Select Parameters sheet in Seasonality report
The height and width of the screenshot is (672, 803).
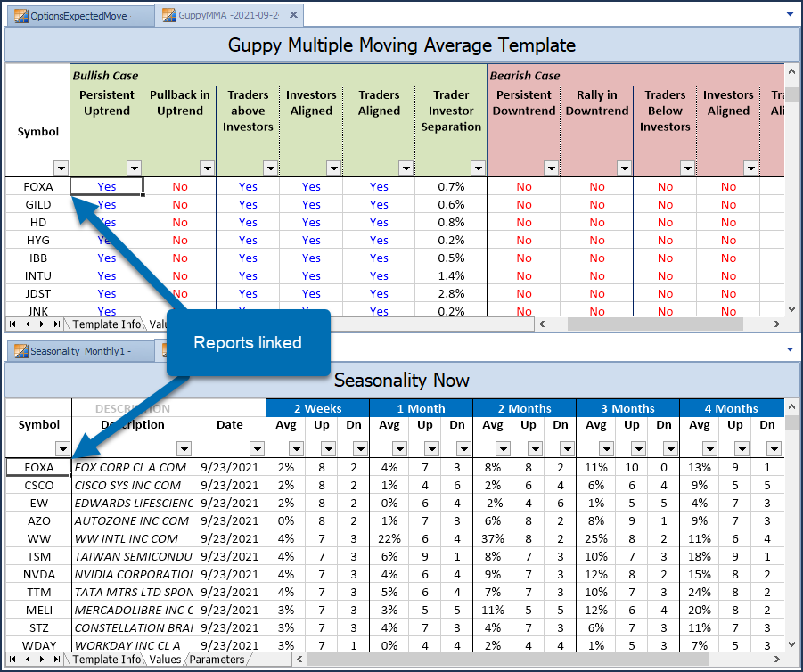click(217, 660)
